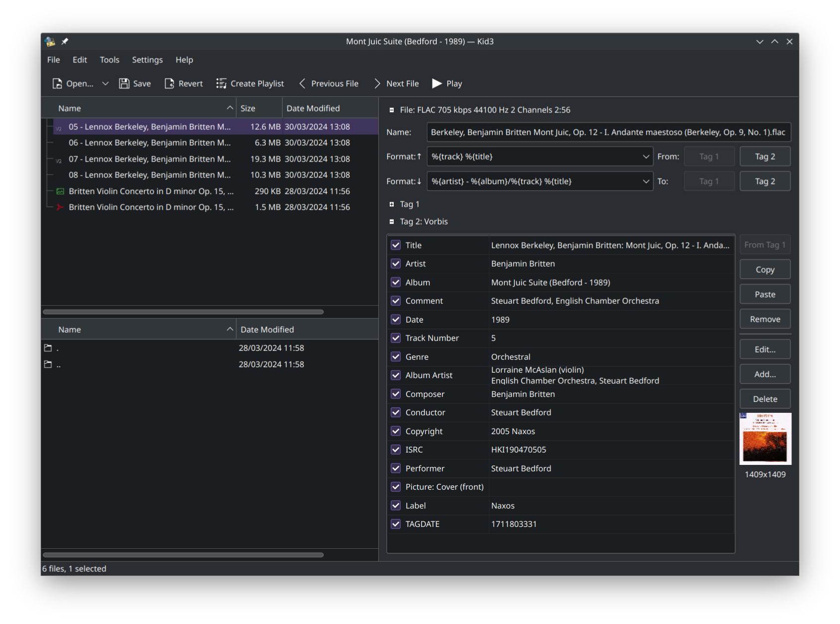The image size is (840, 624).
Task: Expand the Tag 1 section
Action: point(391,204)
